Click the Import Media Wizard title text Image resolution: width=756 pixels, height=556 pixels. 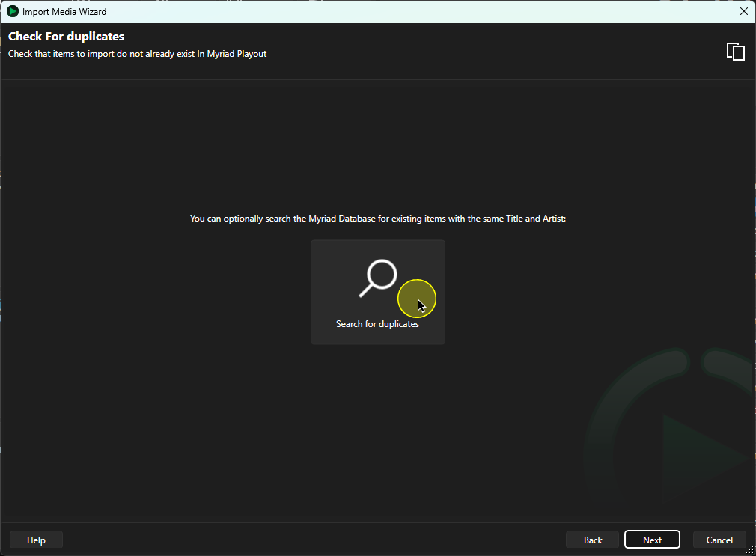point(64,11)
